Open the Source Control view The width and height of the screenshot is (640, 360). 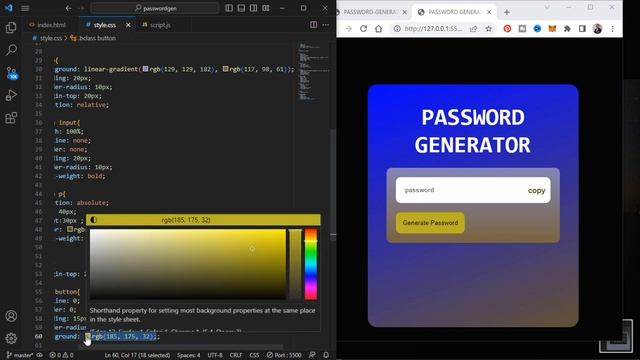point(11,73)
